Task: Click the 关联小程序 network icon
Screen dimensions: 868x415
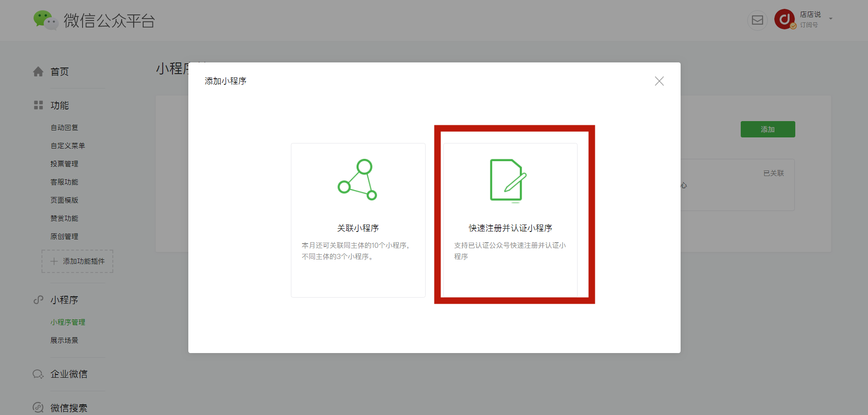Action: (x=358, y=180)
